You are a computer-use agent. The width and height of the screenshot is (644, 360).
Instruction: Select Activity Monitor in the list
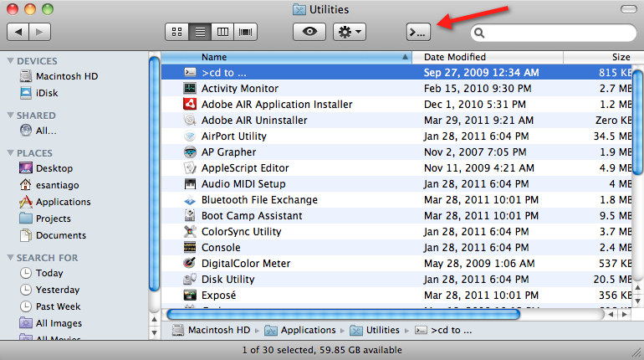pos(240,89)
